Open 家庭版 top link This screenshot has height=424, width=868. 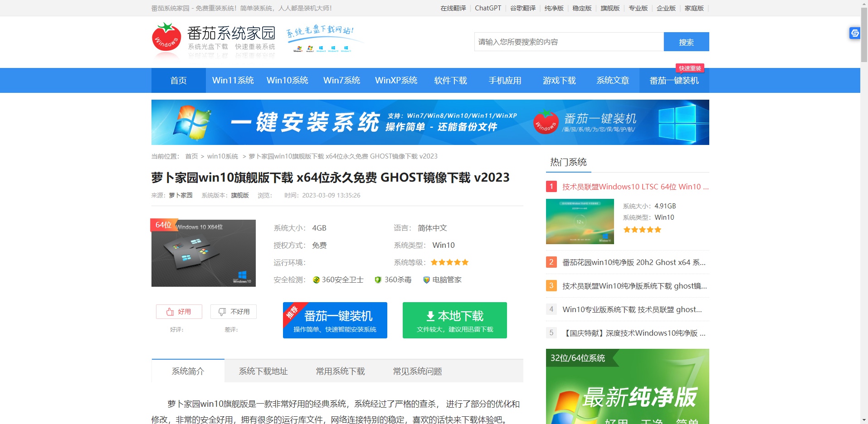pos(694,8)
